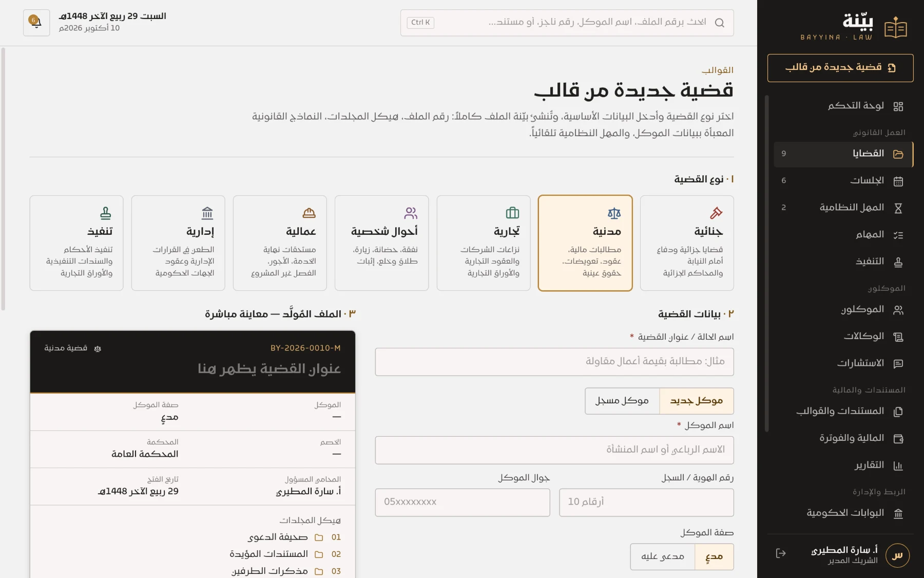The height and width of the screenshot is (578, 924).
Task: Click the التنفيذ stamp icon in sidebar
Action: (x=898, y=262)
